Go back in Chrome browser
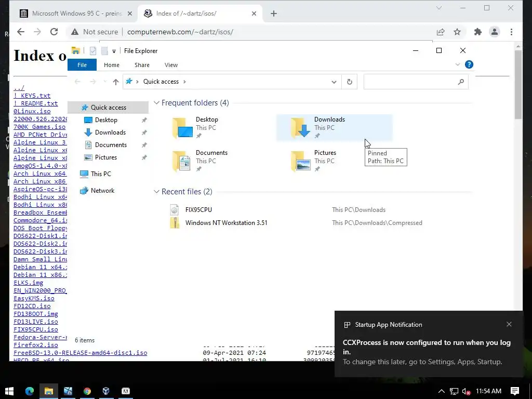 (x=21, y=32)
